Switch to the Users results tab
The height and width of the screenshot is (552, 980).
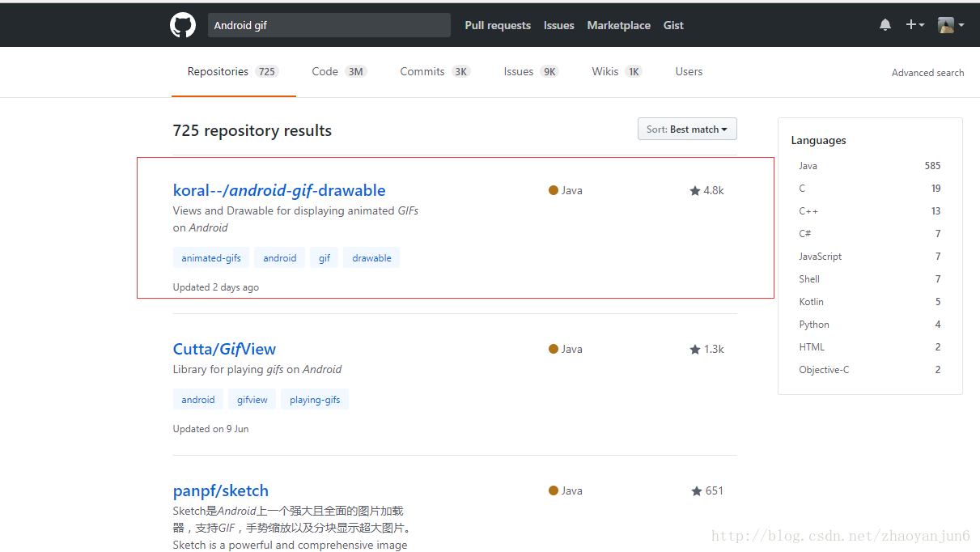(689, 72)
